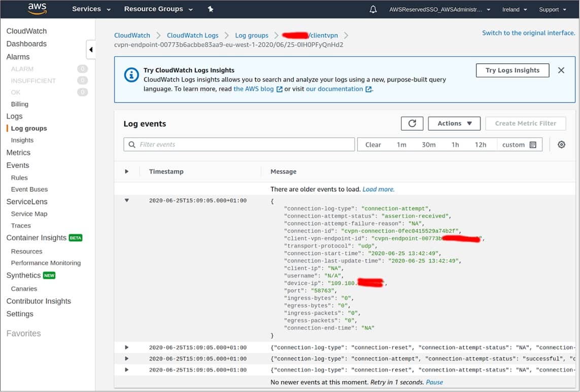Refresh the log events list

412,124
